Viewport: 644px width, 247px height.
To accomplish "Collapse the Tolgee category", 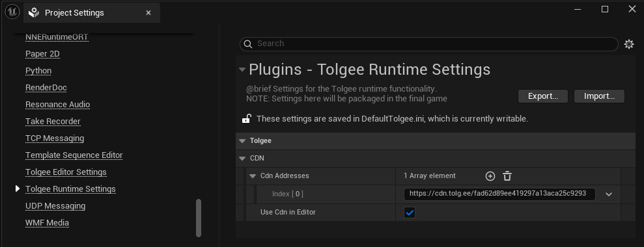I will [242, 141].
